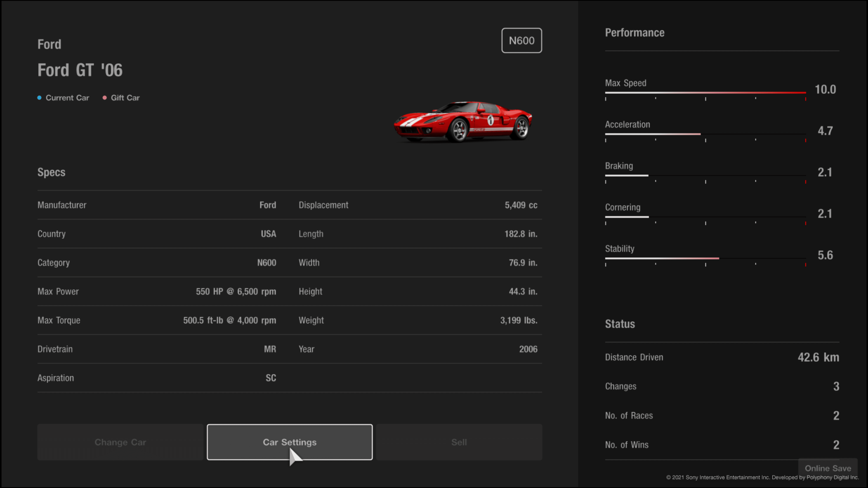Click the Stability performance bar
The width and height of the screenshot is (868, 488).
[705, 258]
